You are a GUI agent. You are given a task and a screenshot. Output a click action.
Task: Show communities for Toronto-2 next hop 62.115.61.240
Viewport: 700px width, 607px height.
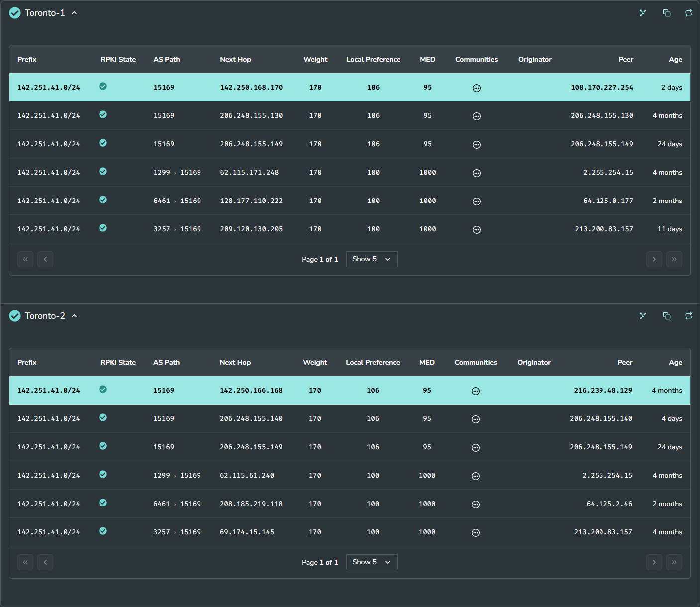(x=476, y=476)
